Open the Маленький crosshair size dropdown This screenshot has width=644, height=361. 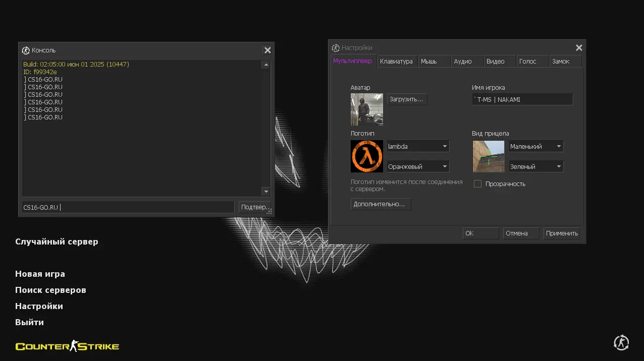[535, 147]
